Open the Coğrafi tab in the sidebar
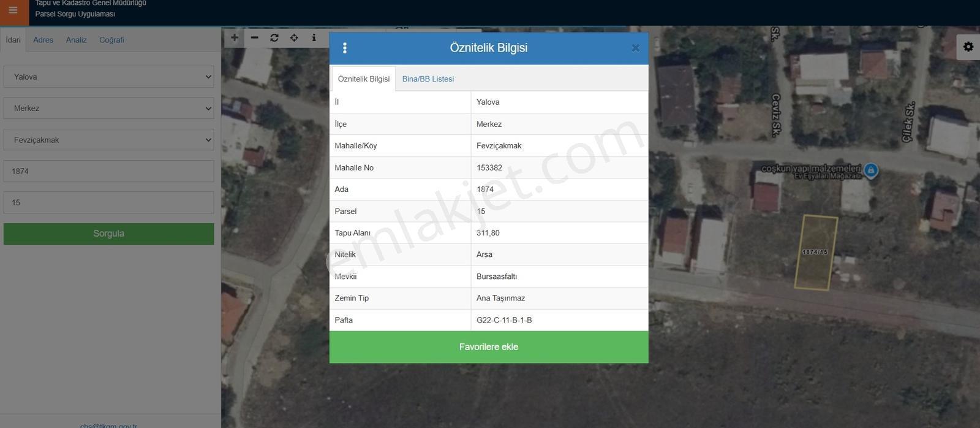980x428 pixels. [x=111, y=40]
